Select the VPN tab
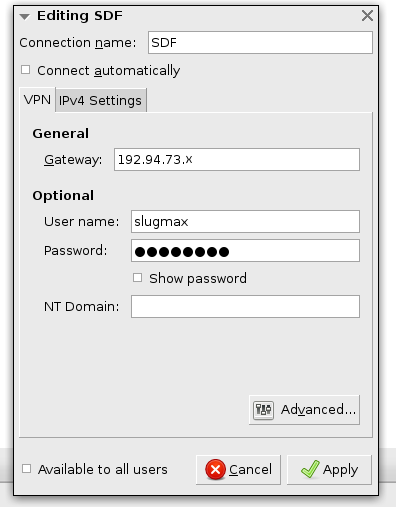 [37, 100]
